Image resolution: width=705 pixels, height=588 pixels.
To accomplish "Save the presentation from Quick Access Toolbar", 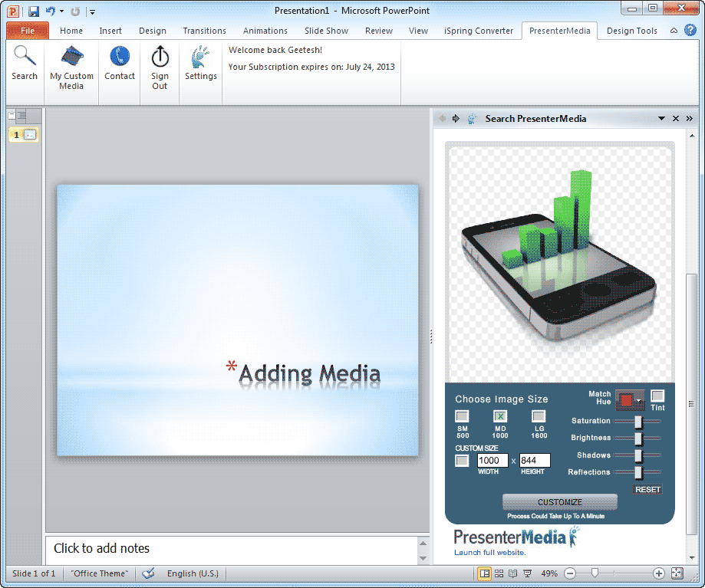I will point(34,11).
